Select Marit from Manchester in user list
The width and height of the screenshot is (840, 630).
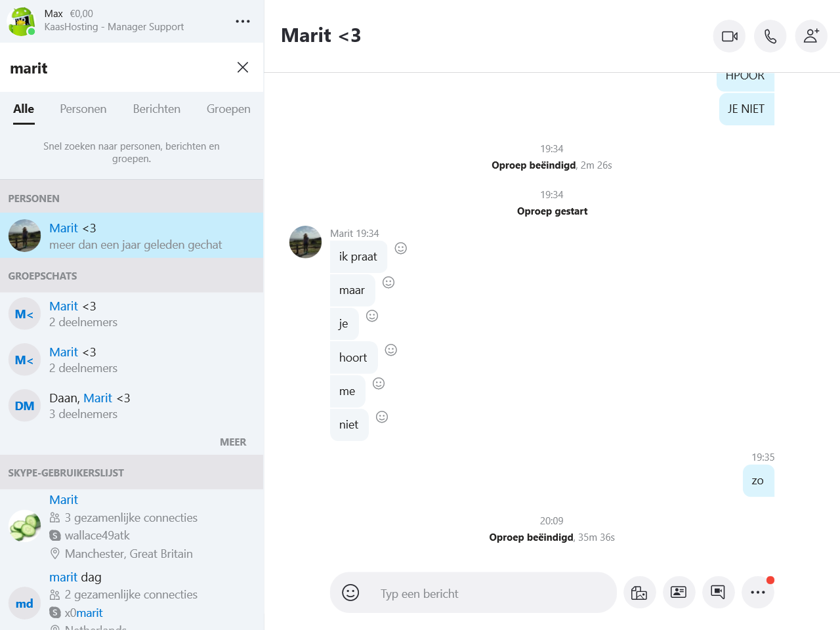[131, 526]
